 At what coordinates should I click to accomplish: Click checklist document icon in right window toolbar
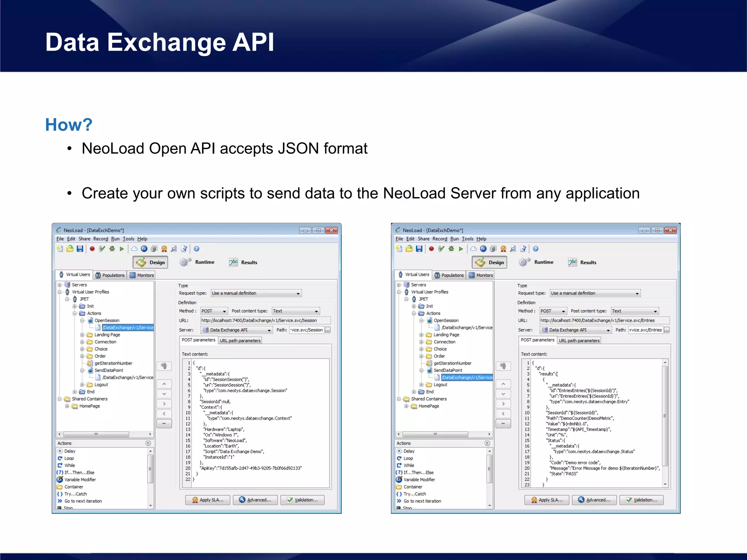[523, 249]
